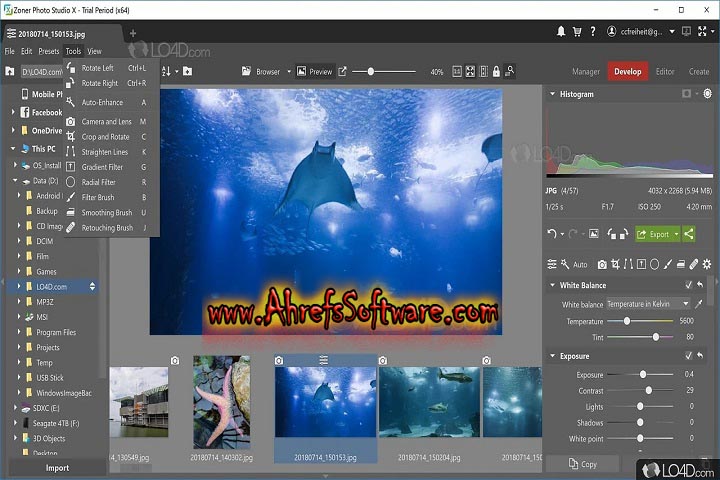
Task: Click the Undo arrow icon
Action: coord(552,234)
